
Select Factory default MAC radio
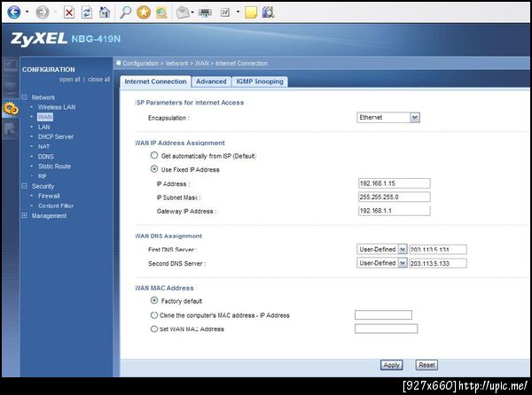pos(154,300)
